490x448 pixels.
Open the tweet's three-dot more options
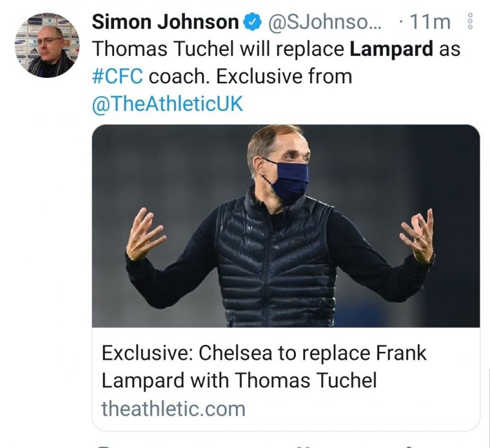click(x=470, y=23)
